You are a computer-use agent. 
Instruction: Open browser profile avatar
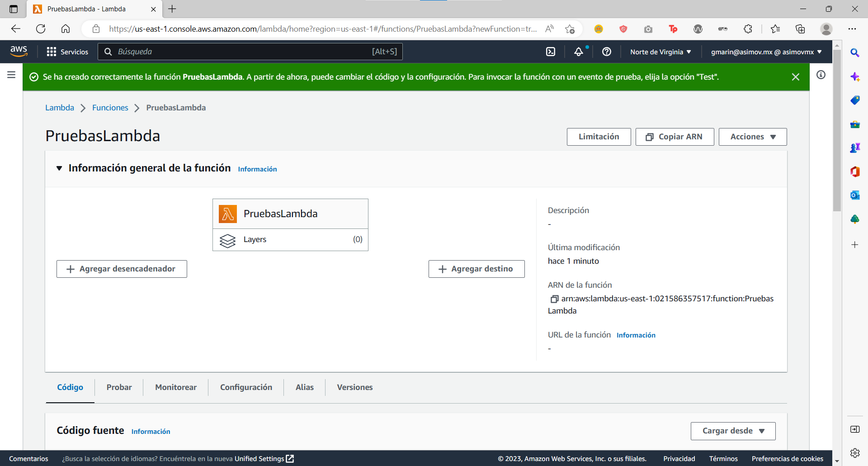tap(826, 29)
